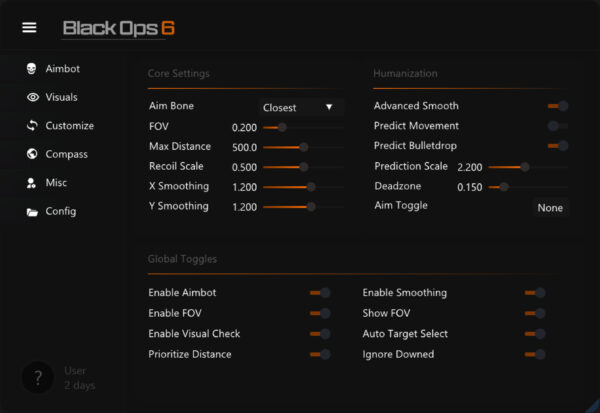The width and height of the screenshot is (600, 413).
Task: Disable the Enable Visual Check switch
Action: [320, 334]
